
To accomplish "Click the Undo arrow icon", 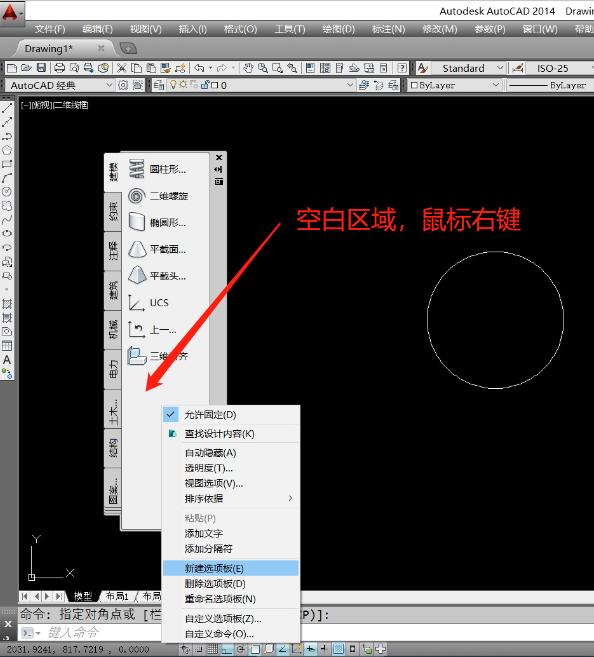I will pos(199,68).
